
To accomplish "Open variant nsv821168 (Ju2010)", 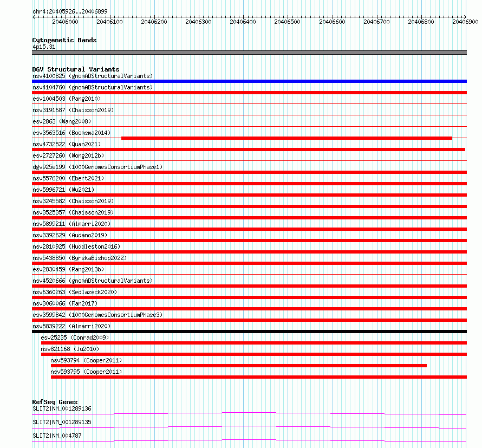I will coord(70,349).
